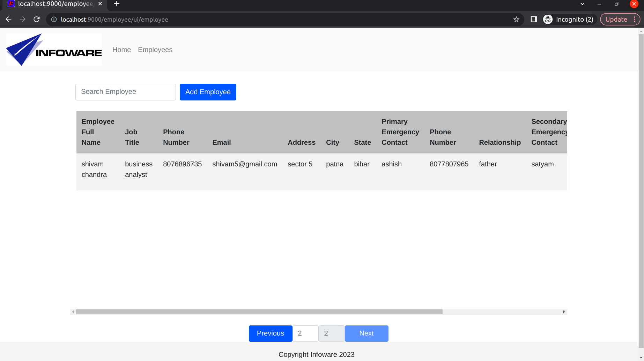Screen dimensions: 644x361
Task: Close the localhost:9000 employee tab
Action: pyautogui.click(x=100, y=4)
